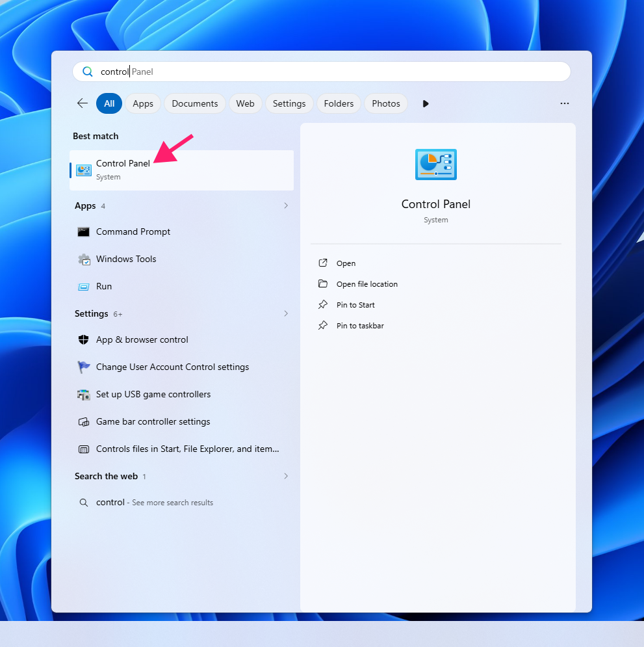The image size is (644, 647).
Task: Click the web search magnifier icon beside control
Action: [x=84, y=503]
